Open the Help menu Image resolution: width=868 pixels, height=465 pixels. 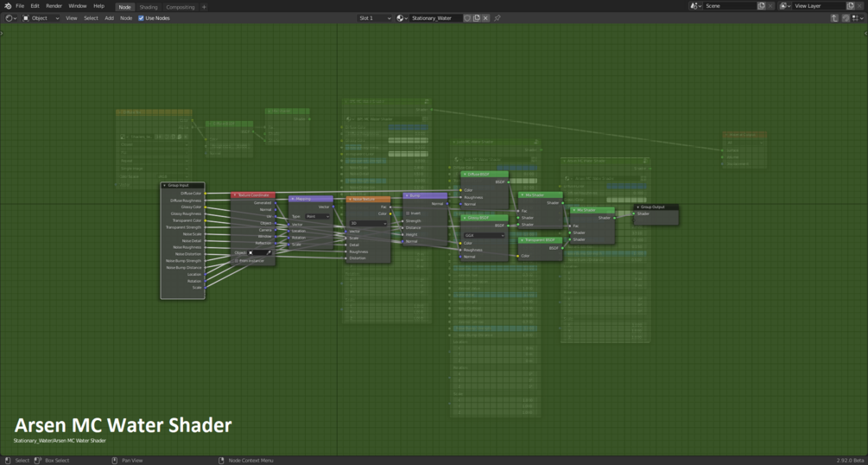coord(98,5)
